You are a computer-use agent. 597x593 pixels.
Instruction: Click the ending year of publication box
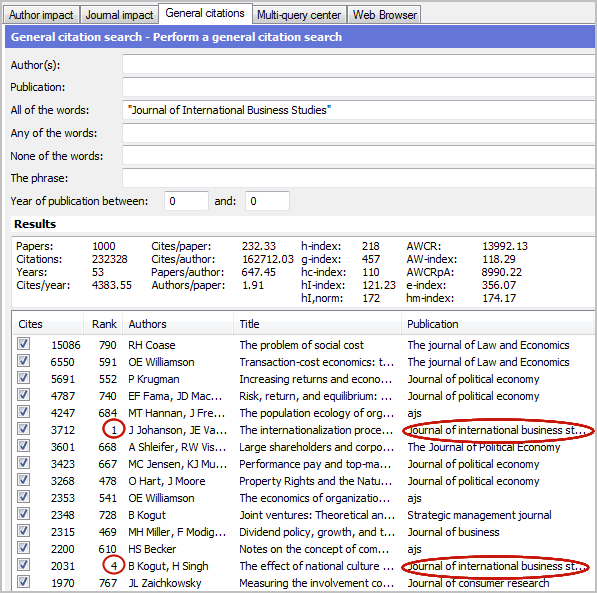click(267, 201)
